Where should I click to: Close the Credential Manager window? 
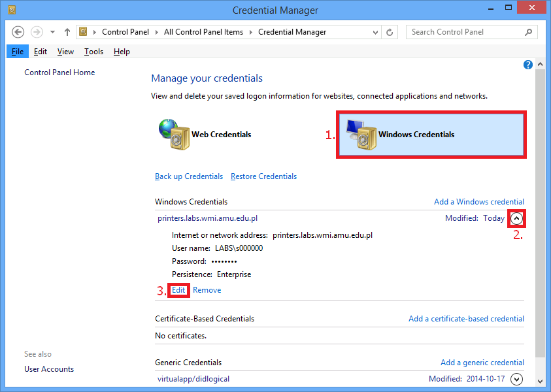(x=532, y=8)
